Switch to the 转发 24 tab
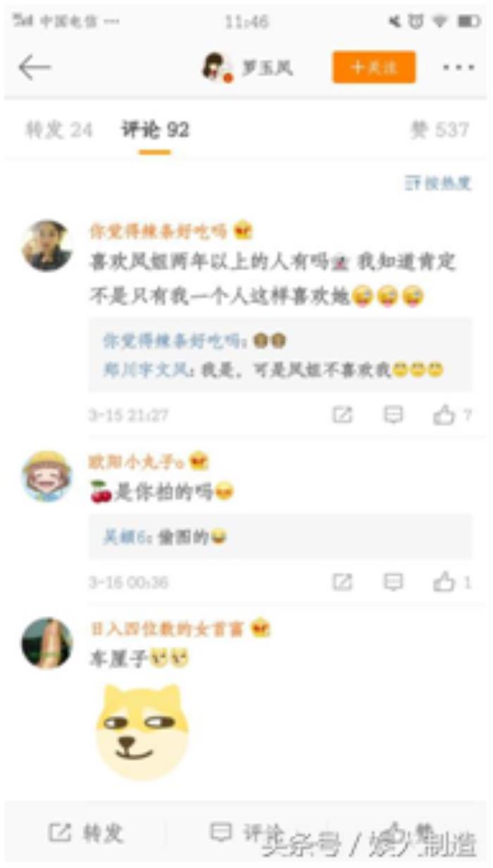493x868 pixels. point(59,130)
